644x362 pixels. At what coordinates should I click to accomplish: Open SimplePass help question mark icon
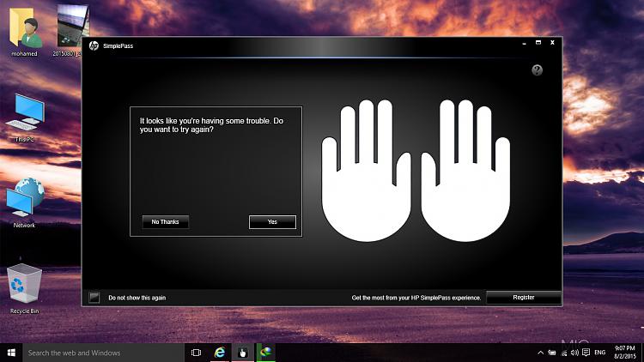tap(537, 70)
